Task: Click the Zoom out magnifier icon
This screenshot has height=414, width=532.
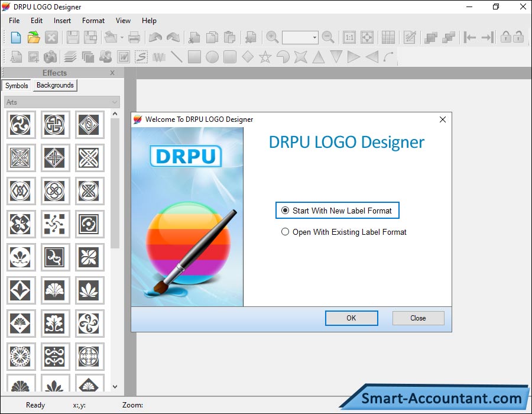Action: coord(327,37)
